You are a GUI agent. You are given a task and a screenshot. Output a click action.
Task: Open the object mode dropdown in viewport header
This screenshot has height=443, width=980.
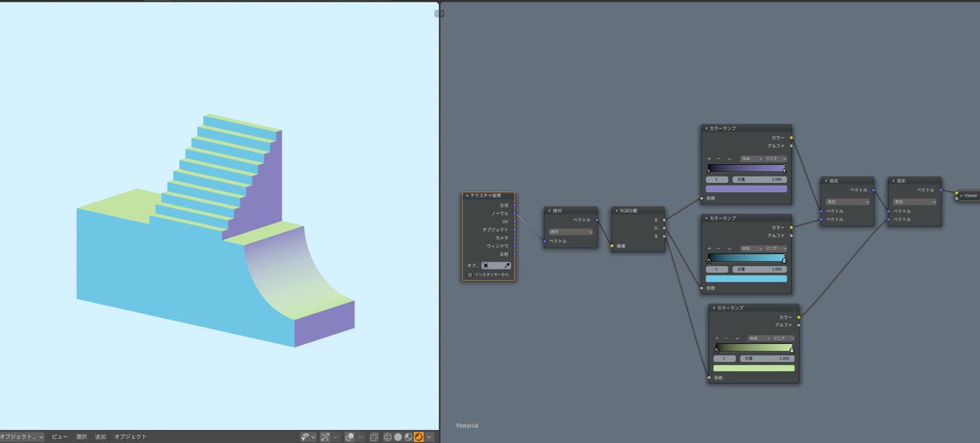point(22,437)
